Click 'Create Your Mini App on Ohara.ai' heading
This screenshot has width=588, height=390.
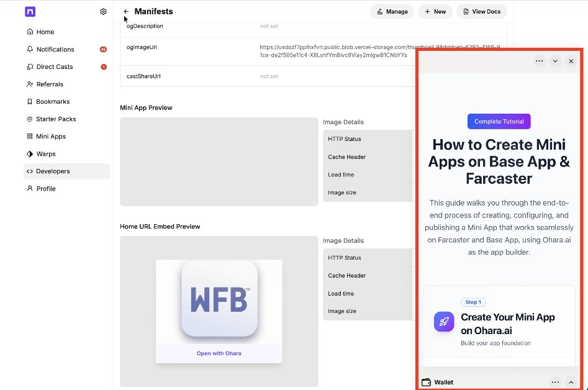click(x=508, y=324)
